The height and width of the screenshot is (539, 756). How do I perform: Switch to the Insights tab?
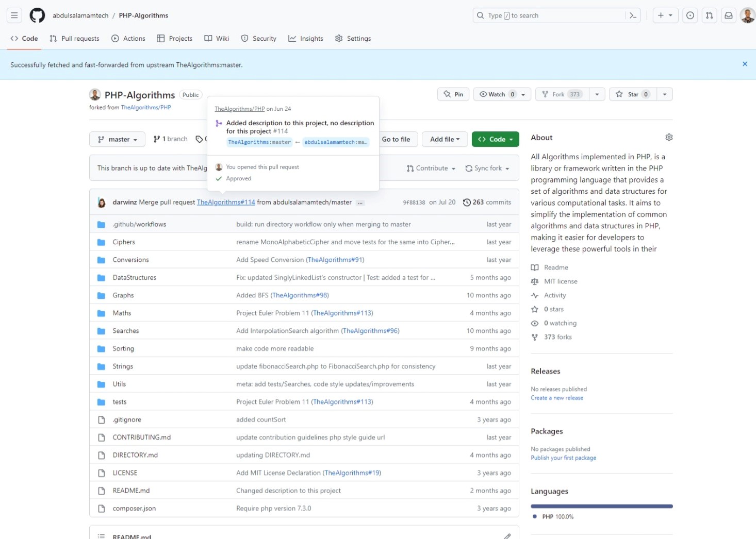[306, 39]
